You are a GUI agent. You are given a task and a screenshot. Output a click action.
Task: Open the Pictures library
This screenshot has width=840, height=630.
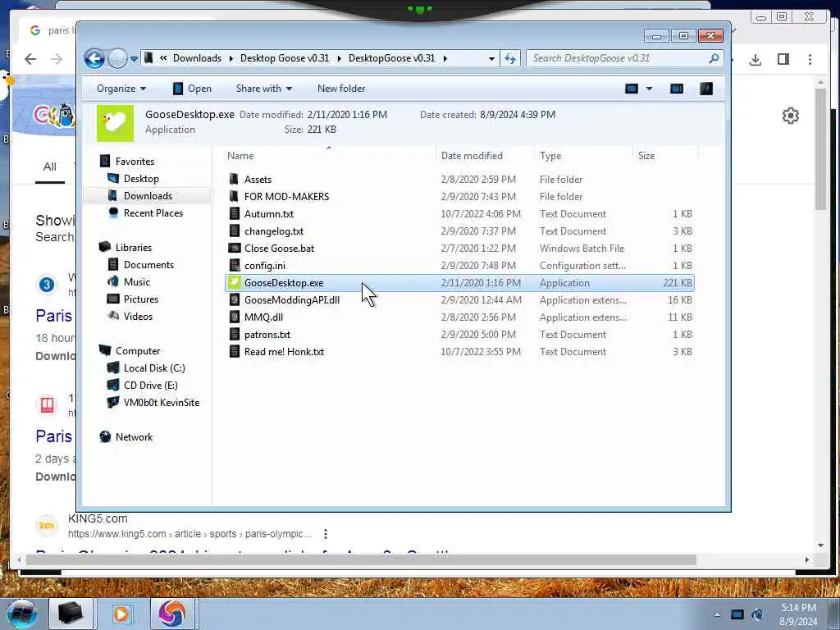pos(141,299)
